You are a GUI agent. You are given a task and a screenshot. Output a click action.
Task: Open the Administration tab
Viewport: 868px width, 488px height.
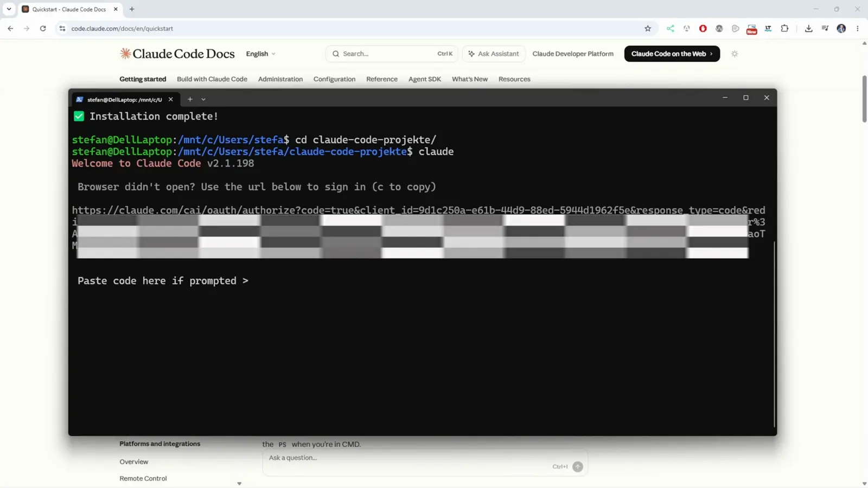(x=280, y=79)
